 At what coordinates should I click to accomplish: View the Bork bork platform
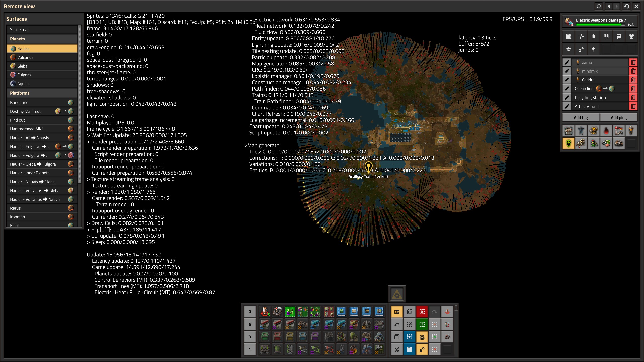click(42, 103)
